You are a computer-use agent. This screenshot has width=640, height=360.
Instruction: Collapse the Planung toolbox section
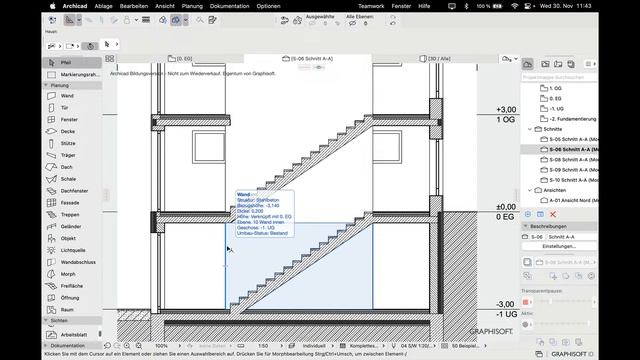click(46, 85)
